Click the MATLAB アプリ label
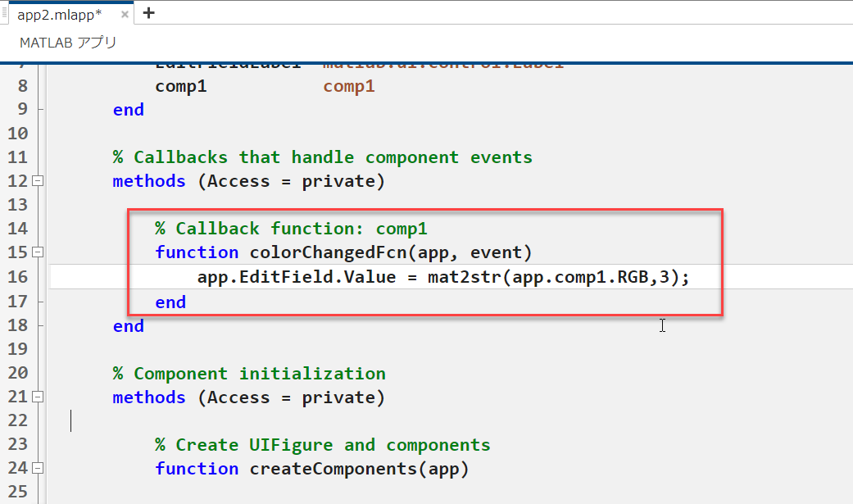The width and height of the screenshot is (853, 504). pyautogui.click(x=68, y=43)
